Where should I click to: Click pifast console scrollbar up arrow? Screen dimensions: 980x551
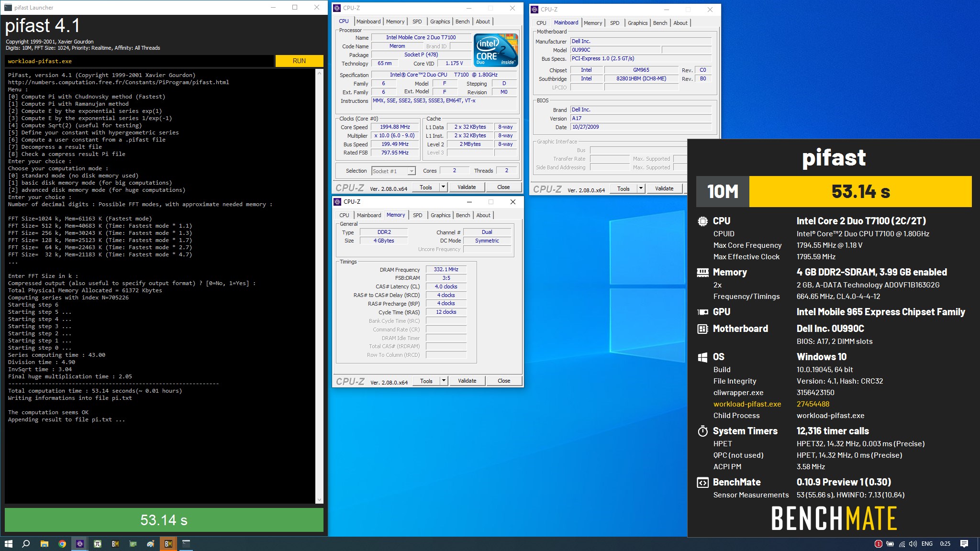[320, 73]
